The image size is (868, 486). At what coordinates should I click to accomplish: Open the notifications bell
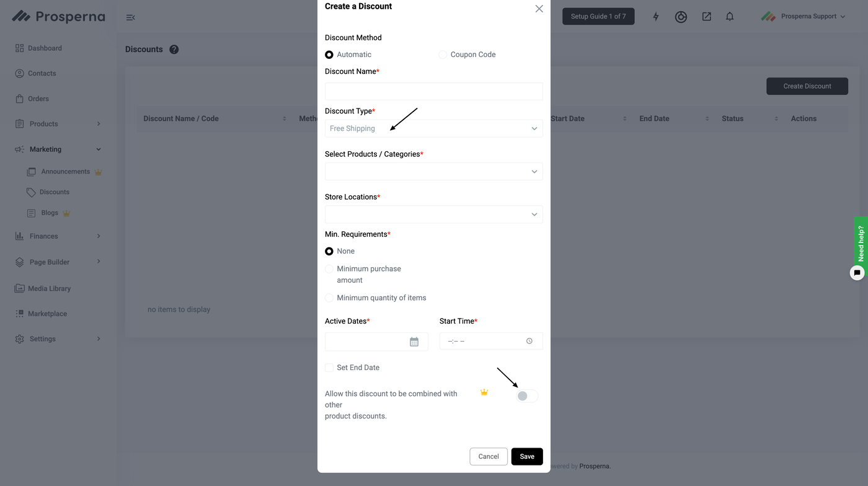pos(730,17)
